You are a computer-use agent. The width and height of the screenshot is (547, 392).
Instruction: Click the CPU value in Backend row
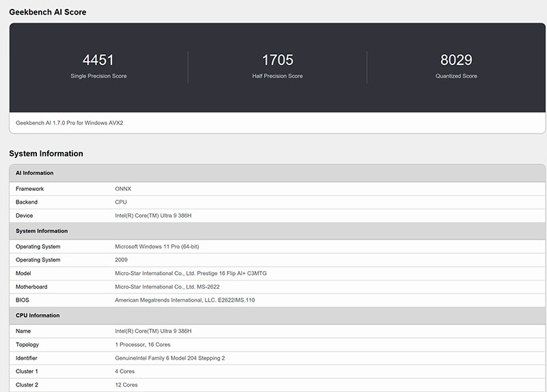[121, 202]
